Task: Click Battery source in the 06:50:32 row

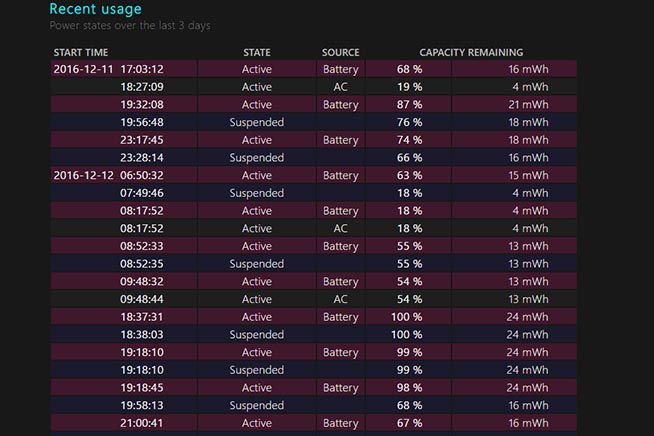Action: pos(340,175)
